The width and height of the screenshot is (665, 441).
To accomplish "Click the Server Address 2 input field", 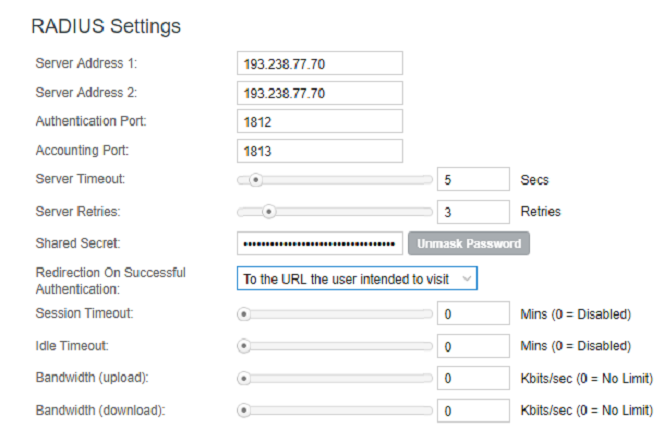I will point(319,93).
